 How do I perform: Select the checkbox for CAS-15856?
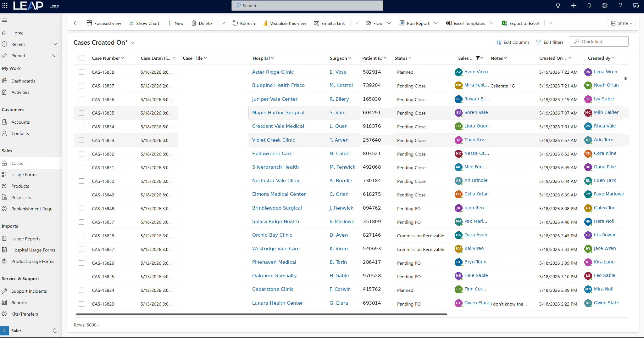81,99
